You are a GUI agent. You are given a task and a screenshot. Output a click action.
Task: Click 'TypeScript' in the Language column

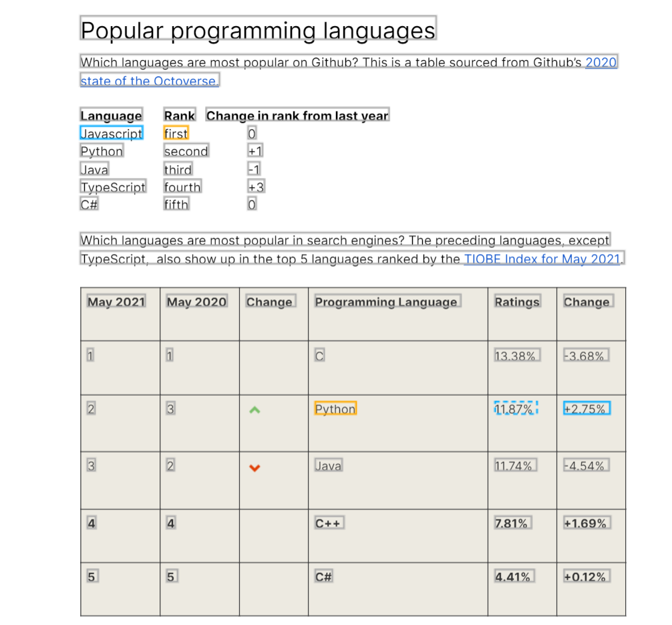click(113, 186)
